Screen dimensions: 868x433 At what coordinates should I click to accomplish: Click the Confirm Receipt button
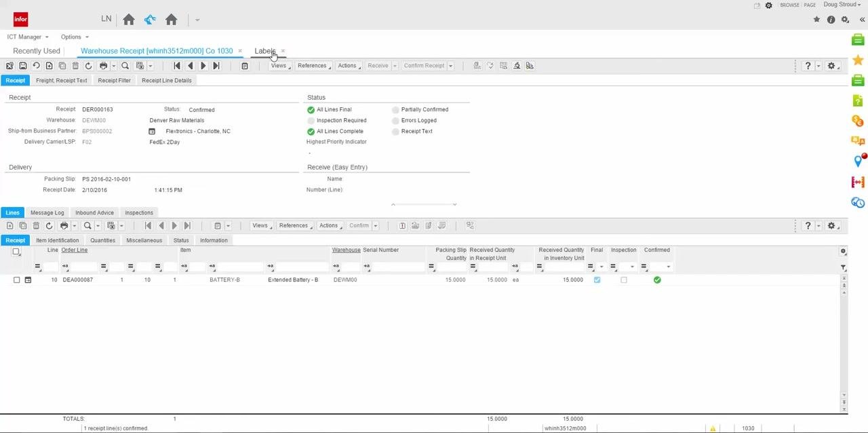pyautogui.click(x=424, y=66)
